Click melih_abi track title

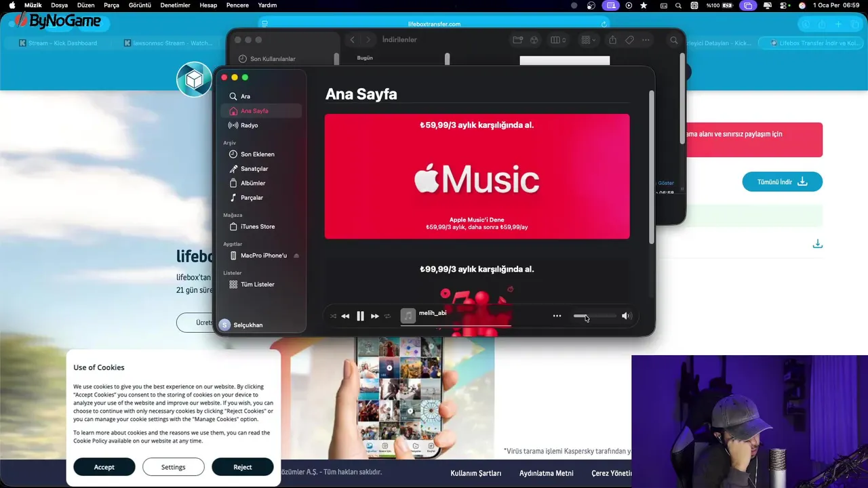click(433, 313)
